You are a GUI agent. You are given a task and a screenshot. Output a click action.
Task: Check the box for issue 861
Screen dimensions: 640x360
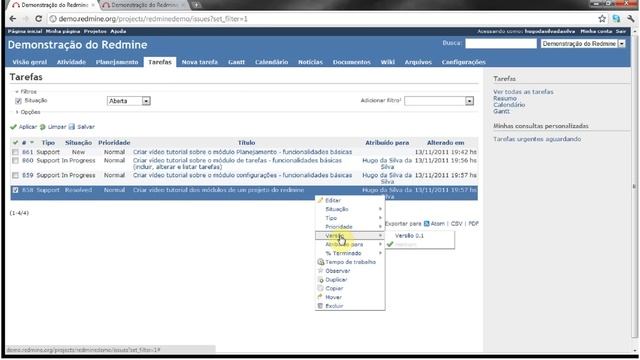pos(16,152)
